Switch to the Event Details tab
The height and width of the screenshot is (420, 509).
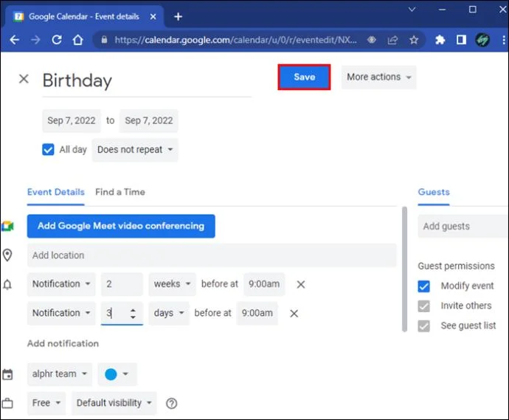click(56, 193)
